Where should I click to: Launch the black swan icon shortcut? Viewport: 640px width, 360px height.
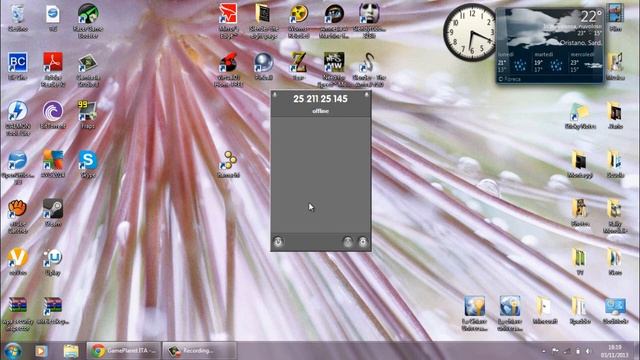click(369, 69)
